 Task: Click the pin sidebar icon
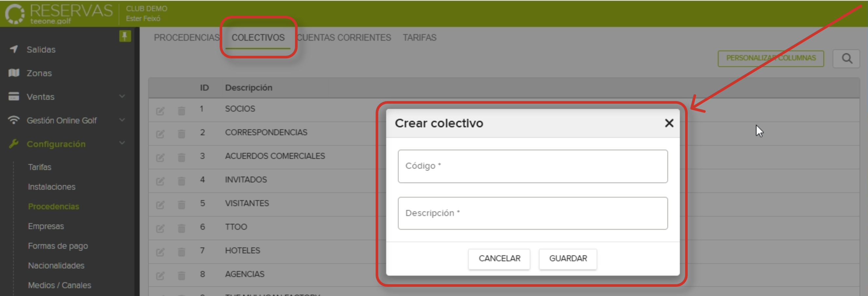[125, 36]
